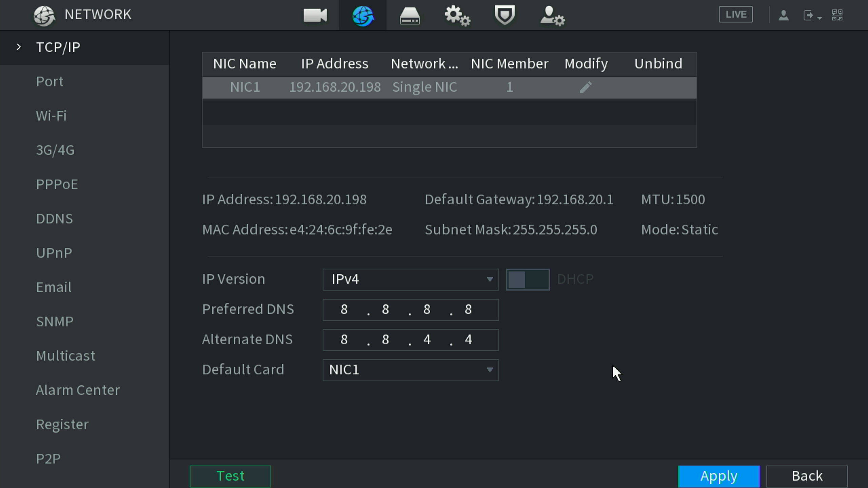The width and height of the screenshot is (868, 488).
Task: Toggle the DHCP switch
Action: click(528, 280)
